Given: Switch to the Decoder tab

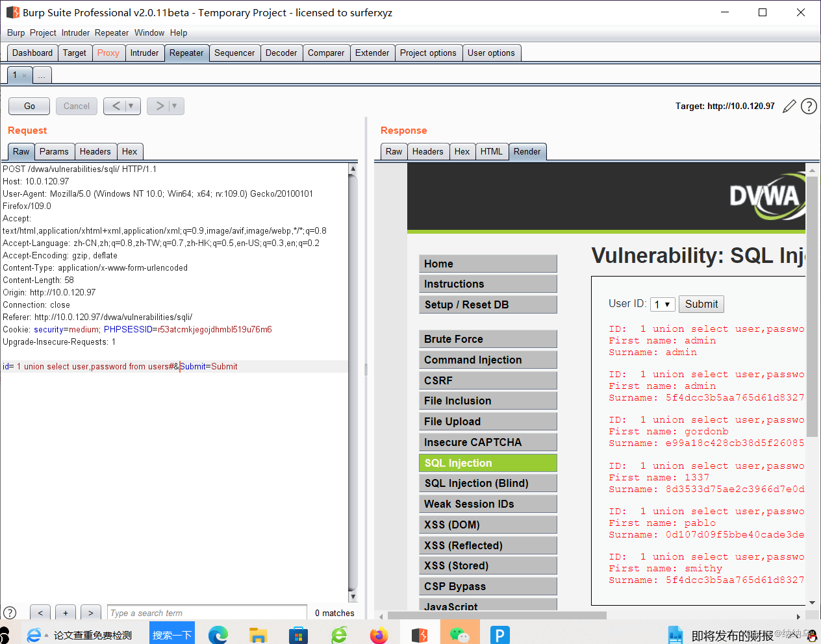Looking at the screenshot, I should pyautogui.click(x=281, y=53).
